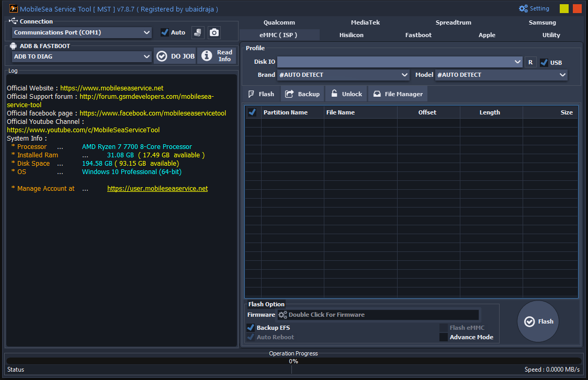Switch to the Qualcomm tab

279,22
